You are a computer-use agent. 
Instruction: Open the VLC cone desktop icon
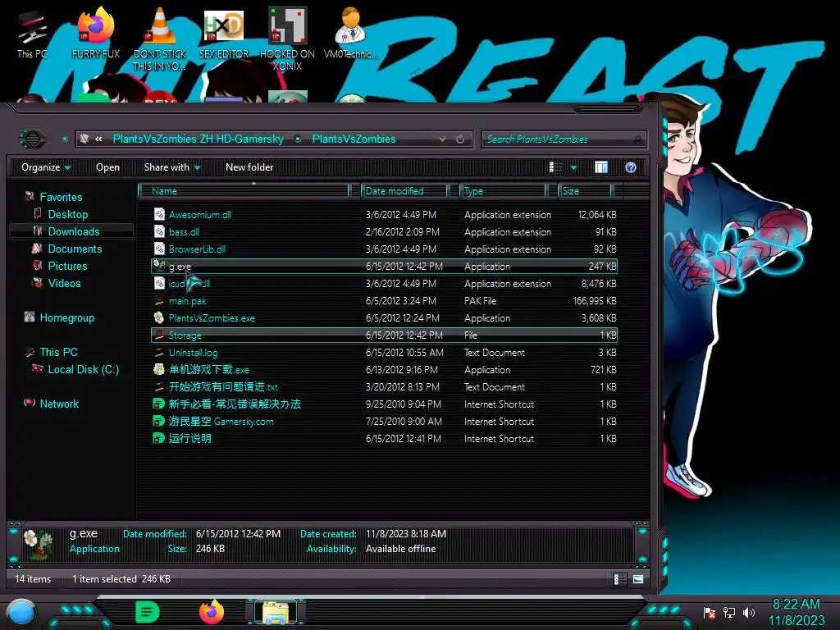tap(160, 40)
